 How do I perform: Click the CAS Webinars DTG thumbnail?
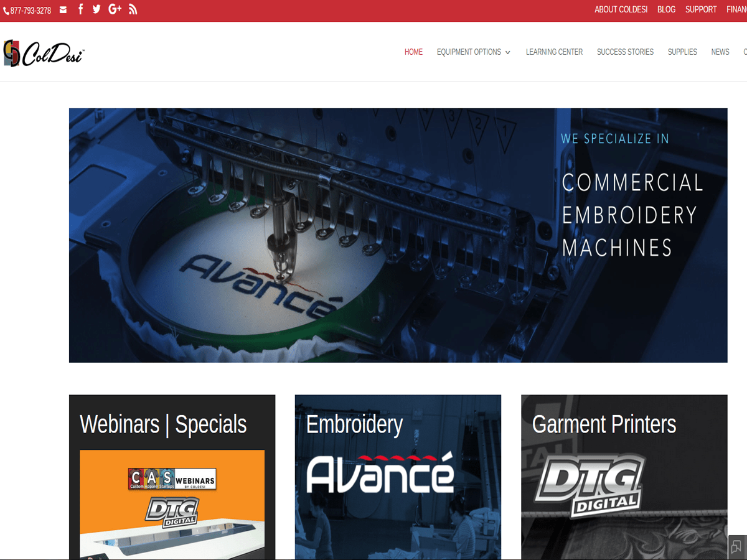172,505
